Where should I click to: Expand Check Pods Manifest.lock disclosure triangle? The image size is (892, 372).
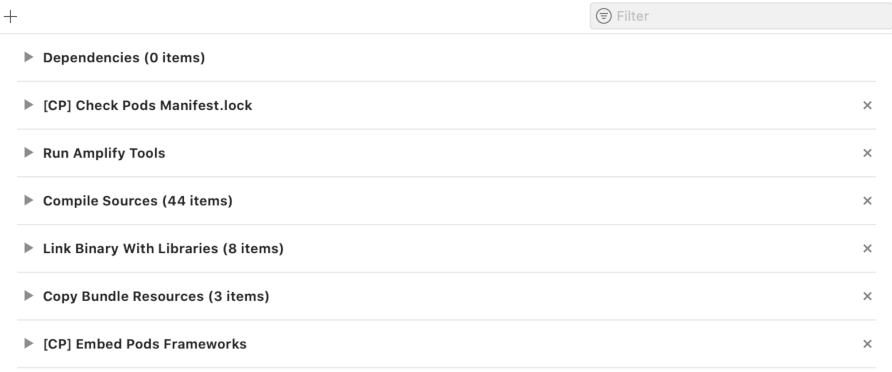click(28, 105)
